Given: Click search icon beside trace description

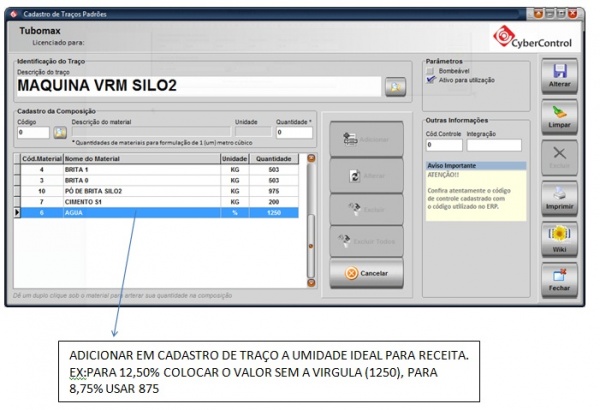Looking at the screenshot, I should coord(397,87).
